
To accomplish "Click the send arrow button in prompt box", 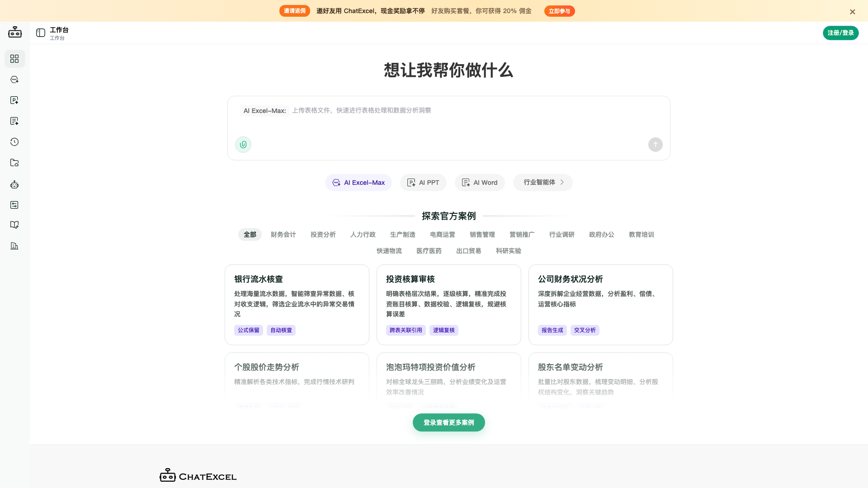I will tap(656, 145).
